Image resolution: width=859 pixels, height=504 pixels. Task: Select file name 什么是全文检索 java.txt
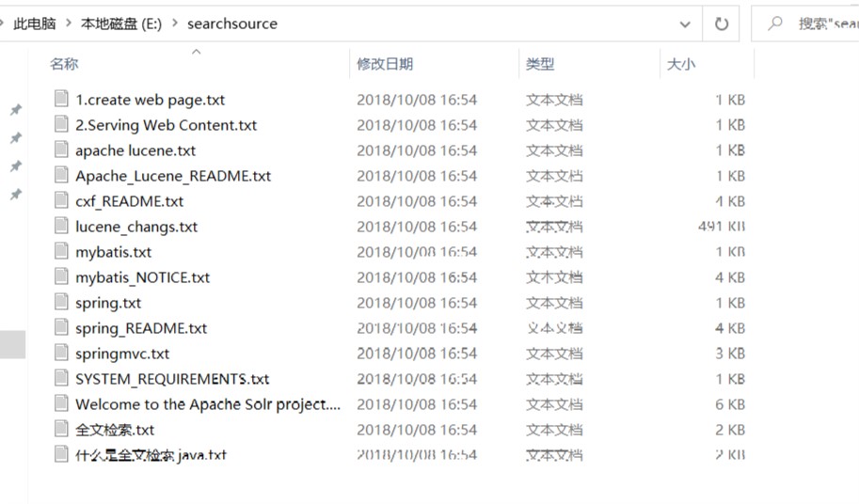151,455
